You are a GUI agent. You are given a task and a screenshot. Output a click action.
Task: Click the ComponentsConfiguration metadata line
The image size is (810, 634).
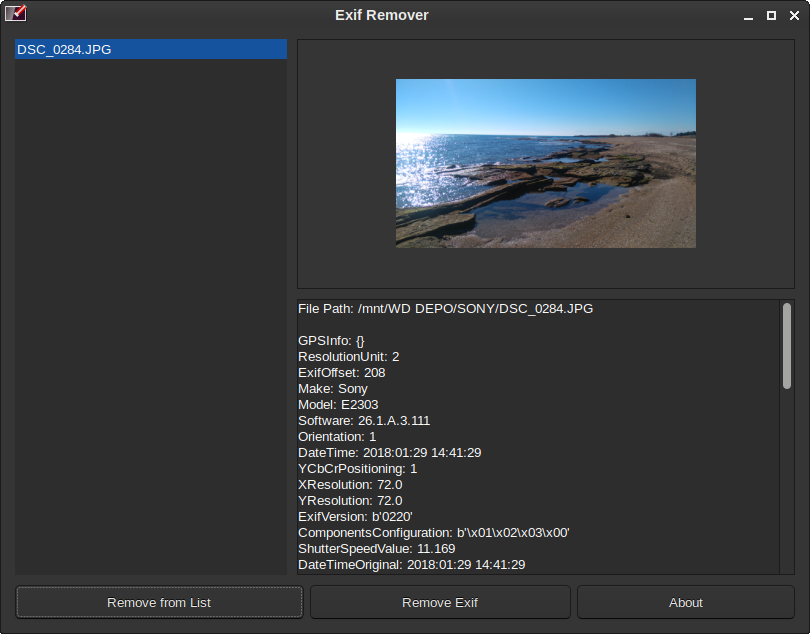tap(433, 533)
